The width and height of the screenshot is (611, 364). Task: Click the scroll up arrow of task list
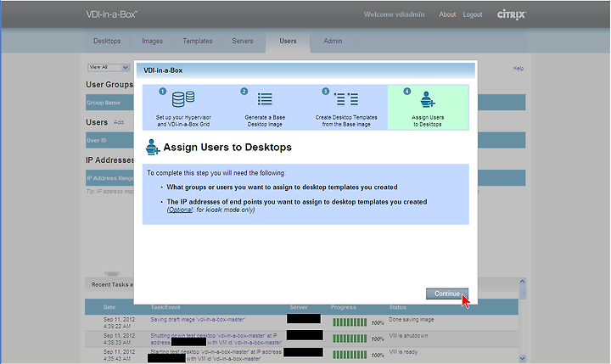(x=523, y=282)
